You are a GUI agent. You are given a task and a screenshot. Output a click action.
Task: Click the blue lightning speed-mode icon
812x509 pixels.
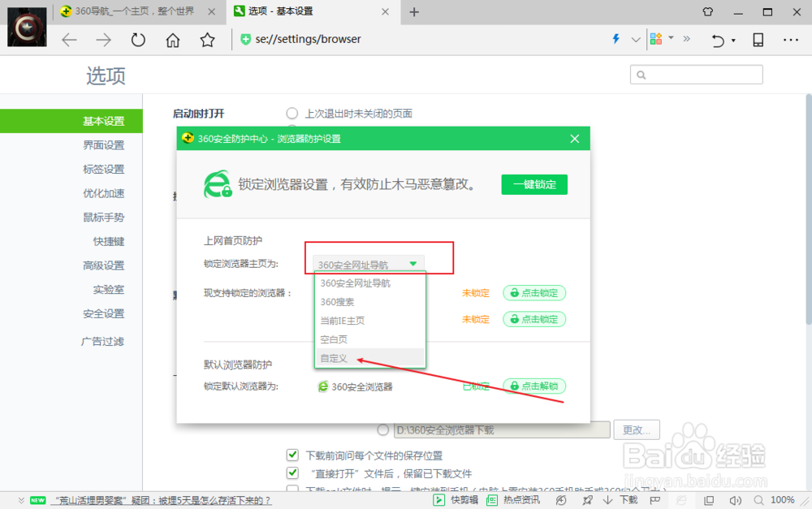pos(616,39)
